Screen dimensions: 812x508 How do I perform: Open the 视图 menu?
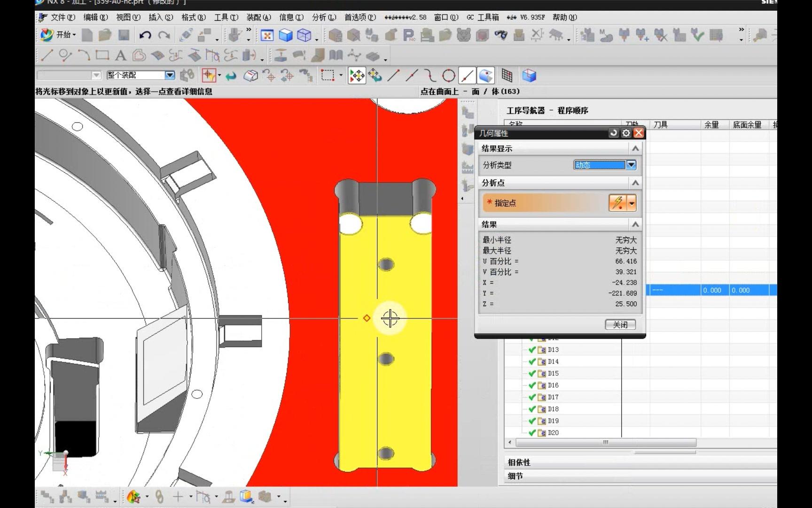pos(128,17)
